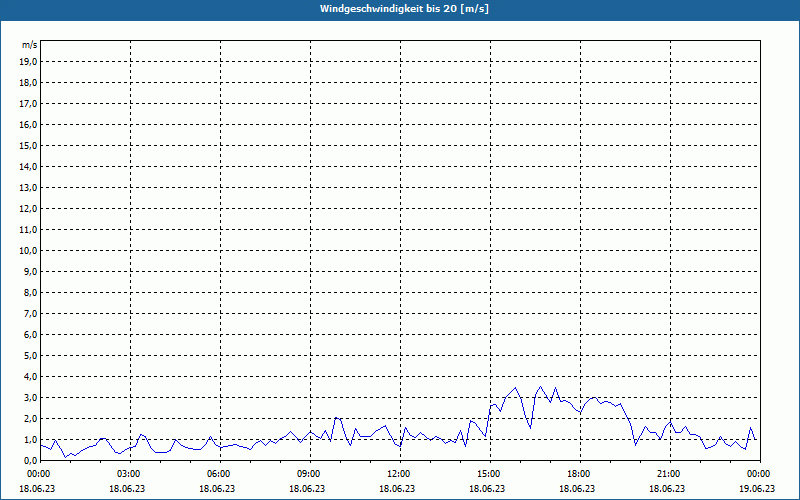800x500 pixels.
Task: Pick the 1,0 y-axis label
Action: tap(30, 439)
